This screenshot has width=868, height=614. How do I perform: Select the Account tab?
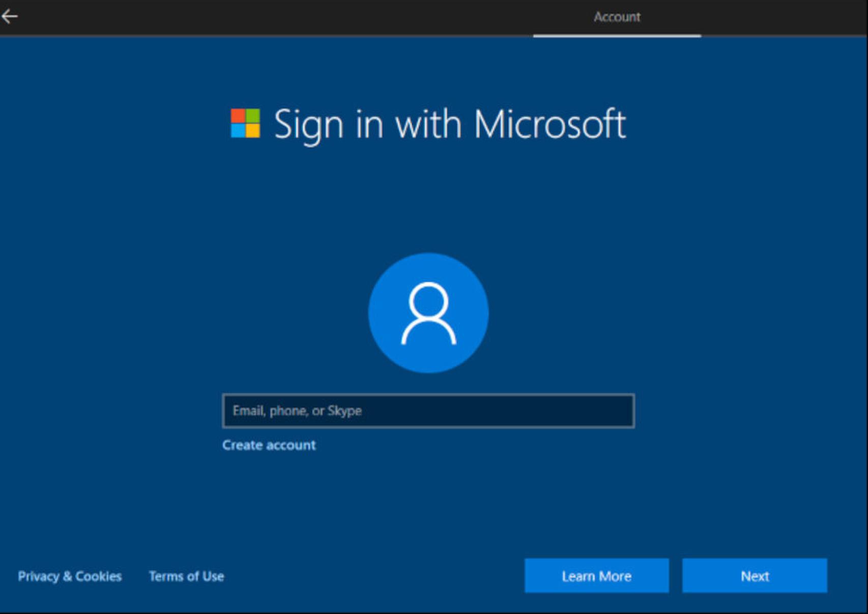(x=617, y=17)
